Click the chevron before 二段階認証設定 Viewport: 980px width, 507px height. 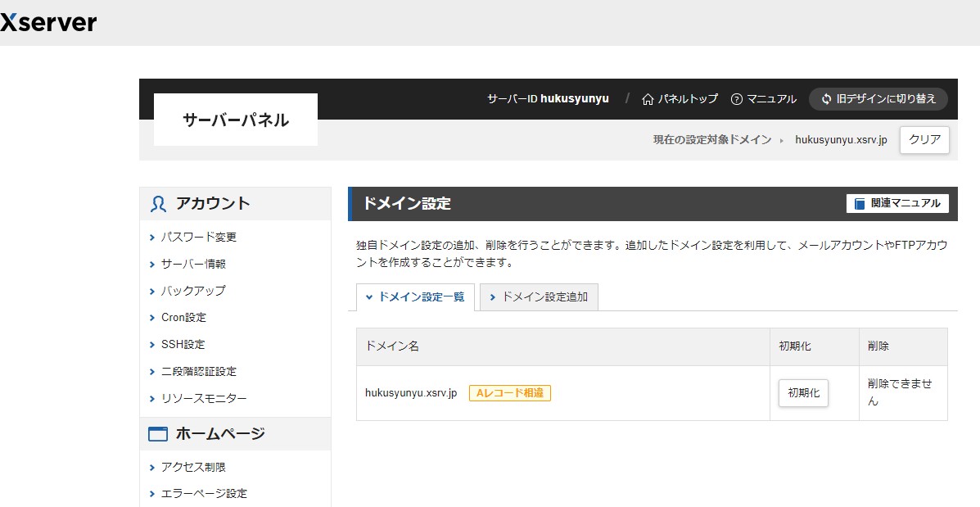tap(152, 372)
